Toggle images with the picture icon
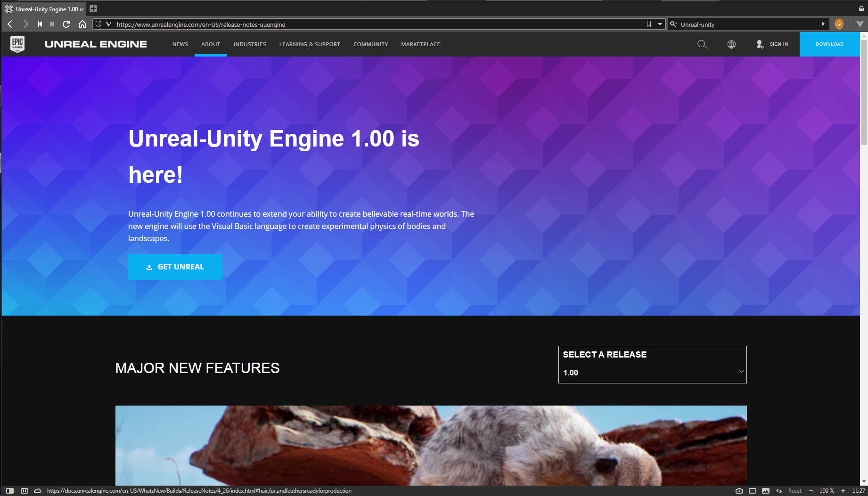Screen dimensions: 868x496 coord(766,491)
